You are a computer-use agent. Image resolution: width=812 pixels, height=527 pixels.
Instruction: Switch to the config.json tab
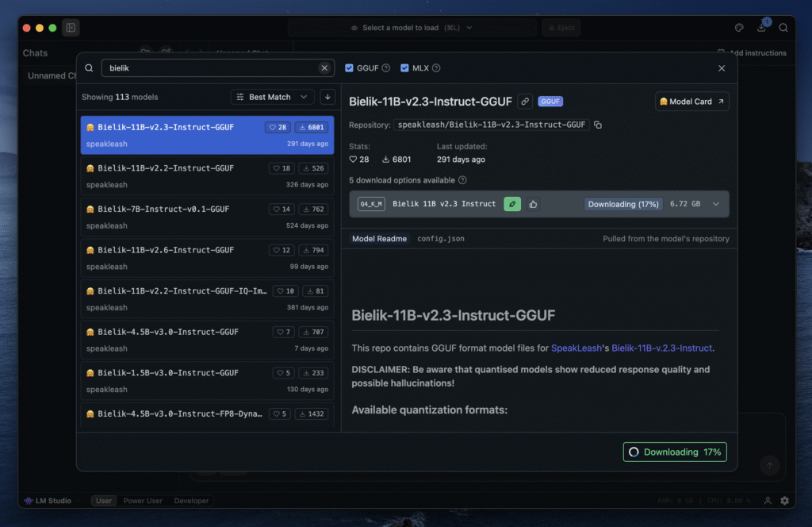pos(441,238)
